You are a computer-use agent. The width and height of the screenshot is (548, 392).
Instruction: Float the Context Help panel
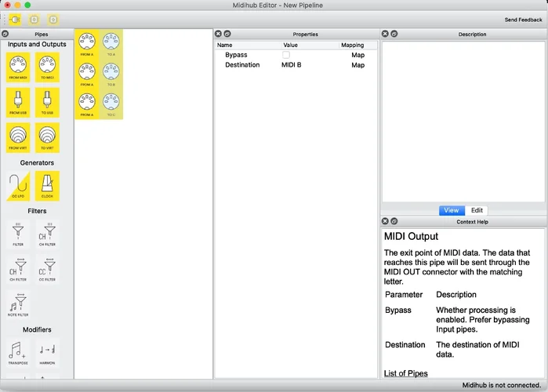point(394,221)
